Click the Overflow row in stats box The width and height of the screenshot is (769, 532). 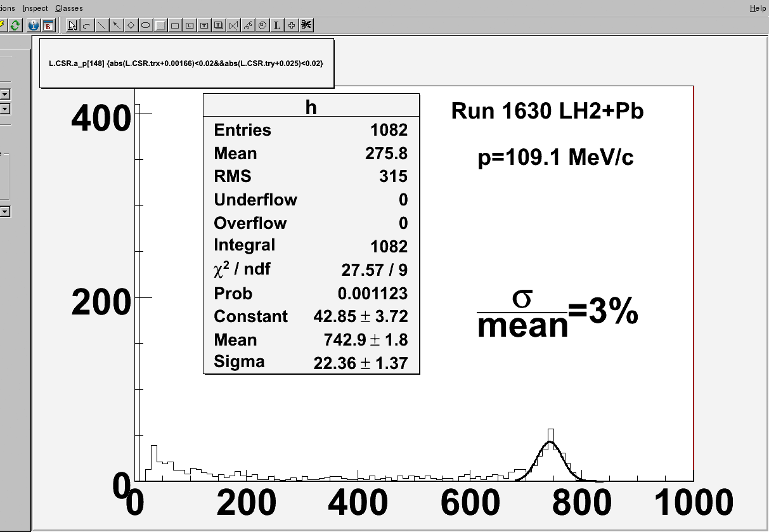point(311,223)
